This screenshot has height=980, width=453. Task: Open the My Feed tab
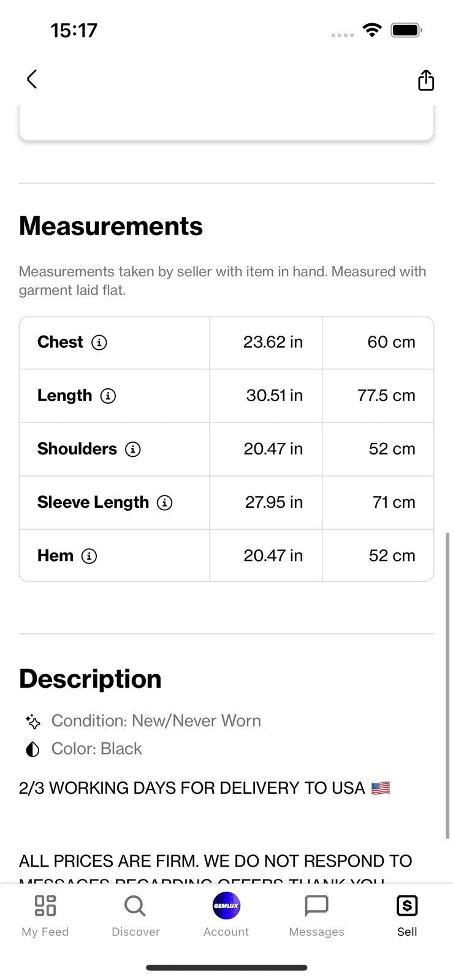(x=45, y=916)
